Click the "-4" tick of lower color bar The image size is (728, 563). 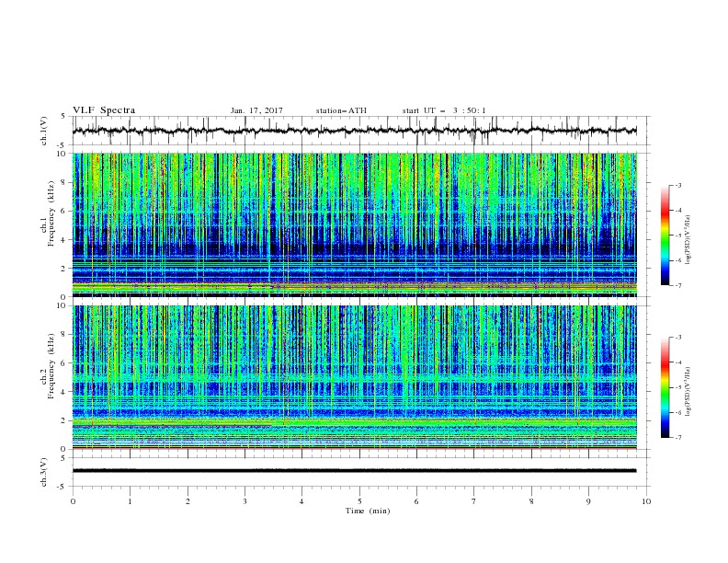[677, 362]
